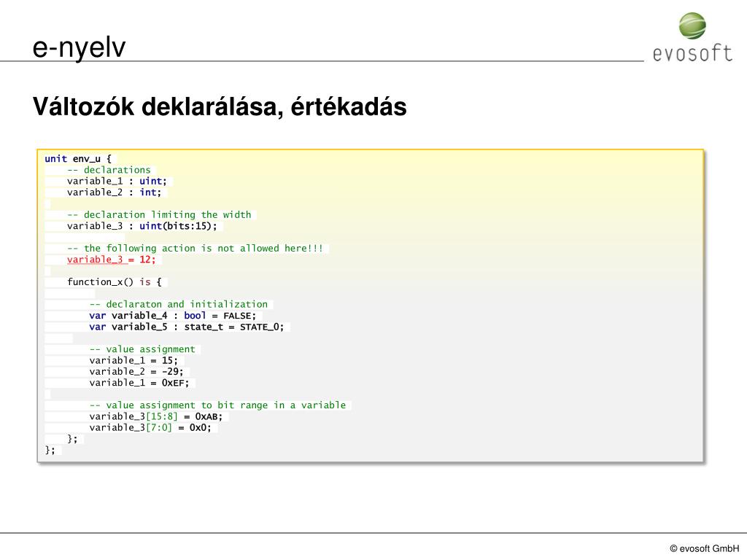
Task: Click 'var variable_4 : bool = FALSE;'
Action: [172, 316]
